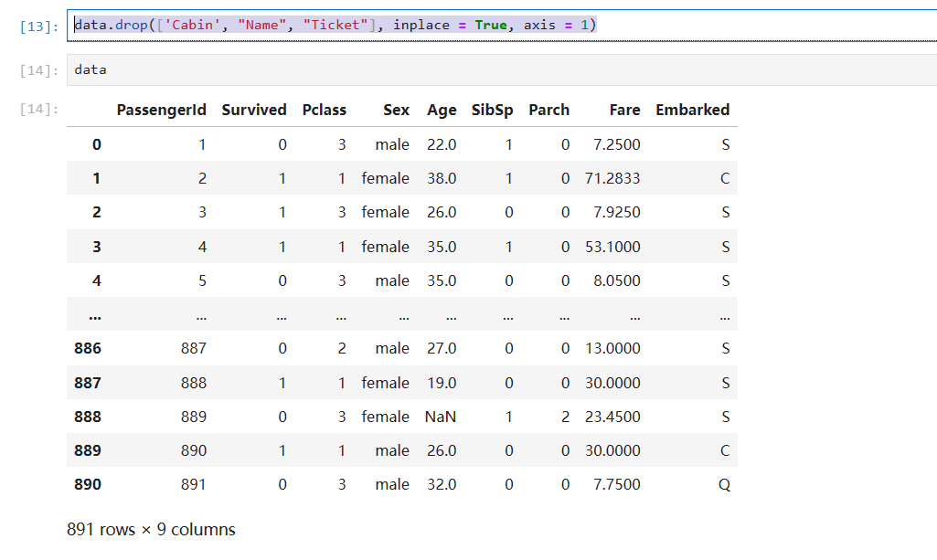This screenshot has width=937, height=560.
Task: Click the 'data' code cell input
Action: [502, 69]
